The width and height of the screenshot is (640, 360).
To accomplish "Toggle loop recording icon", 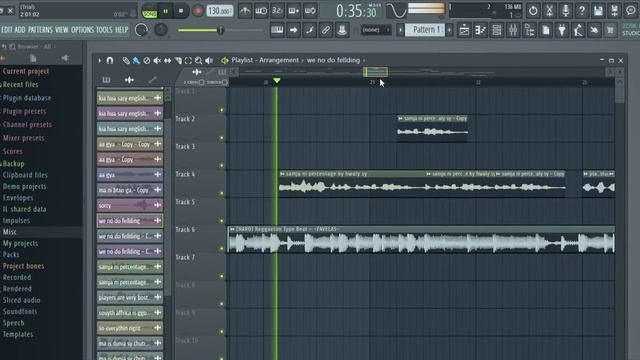I will (x=310, y=11).
